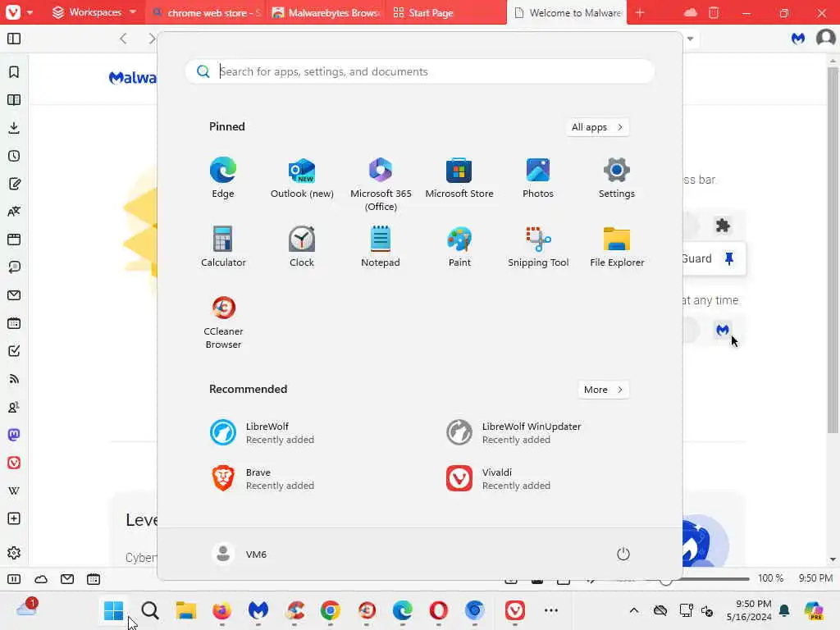
Task: Open date and time flyout
Action: pyautogui.click(x=749, y=610)
